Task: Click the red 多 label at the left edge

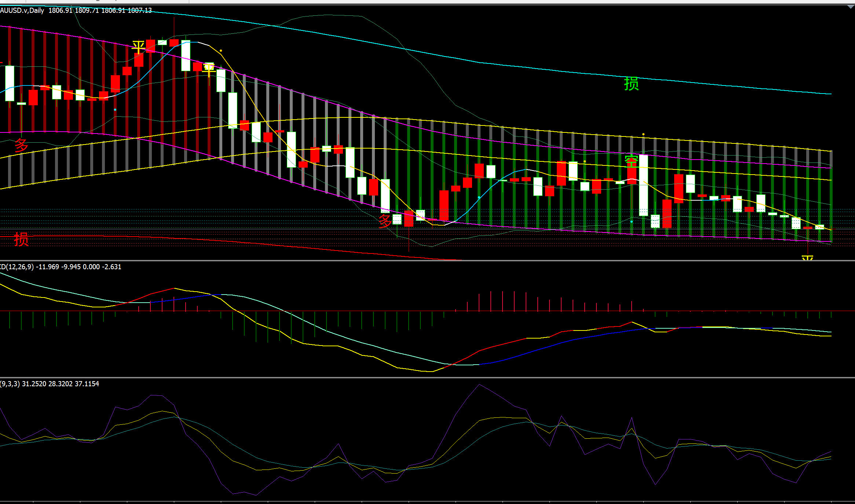Action: pos(21,145)
